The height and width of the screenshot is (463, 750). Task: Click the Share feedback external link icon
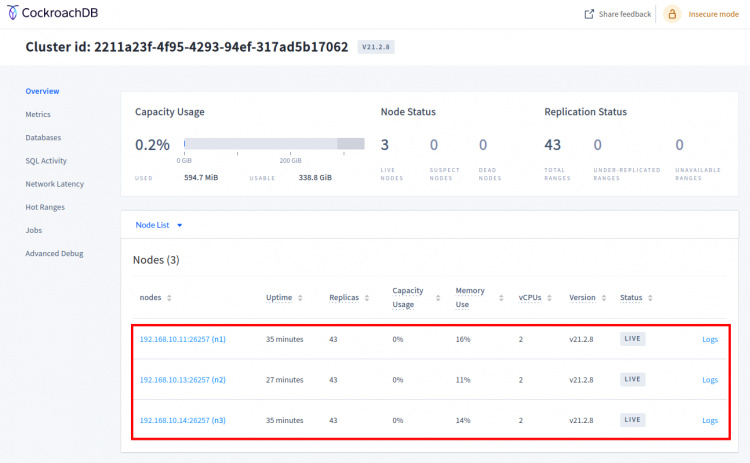(589, 14)
